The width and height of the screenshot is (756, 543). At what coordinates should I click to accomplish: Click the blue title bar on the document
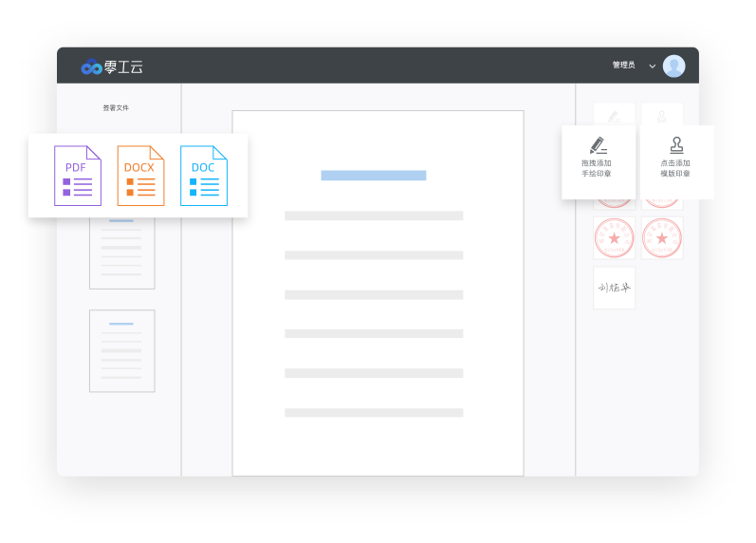tap(373, 175)
